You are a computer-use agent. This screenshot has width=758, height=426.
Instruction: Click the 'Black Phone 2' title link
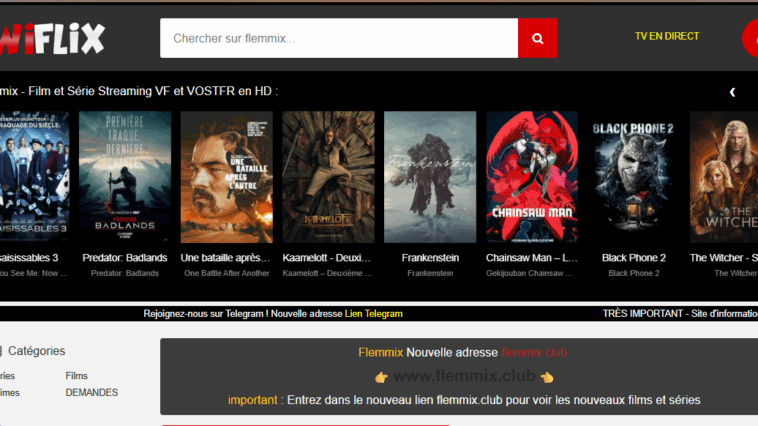click(x=634, y=258)
